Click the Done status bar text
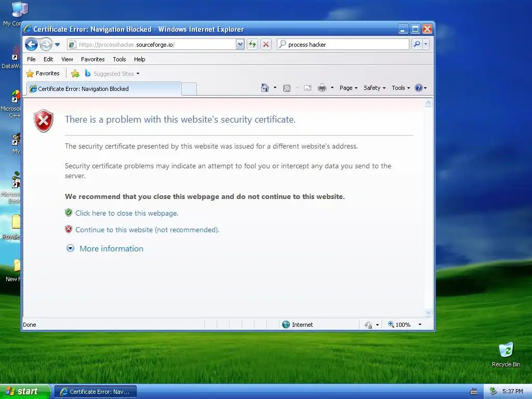 (x=30, y=325)
